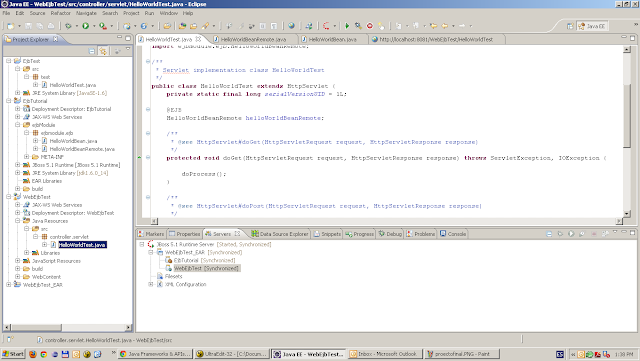Viewport: 640px width, 361px height.
Task: Open the Back history dropdown arrow
Action: pyautogui.click(x=453, y=26)
